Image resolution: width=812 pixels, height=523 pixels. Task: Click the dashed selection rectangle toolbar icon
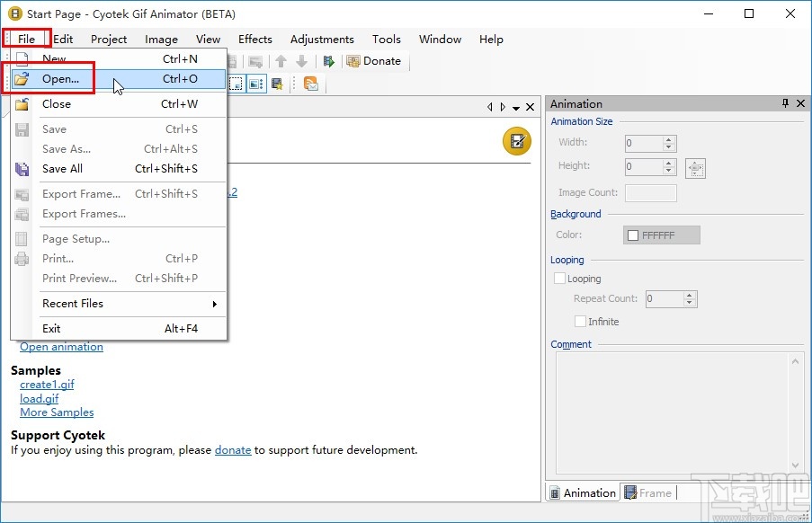(236, 84)
